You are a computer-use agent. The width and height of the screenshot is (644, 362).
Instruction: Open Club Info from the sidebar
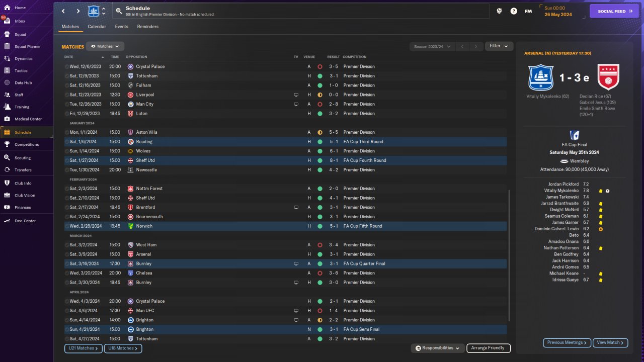click(x=23, y=184)
